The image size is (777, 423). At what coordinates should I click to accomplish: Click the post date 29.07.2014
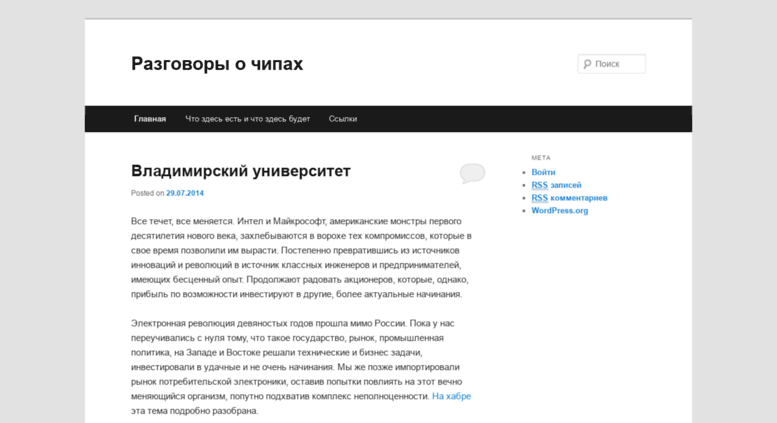click(185, 193)
